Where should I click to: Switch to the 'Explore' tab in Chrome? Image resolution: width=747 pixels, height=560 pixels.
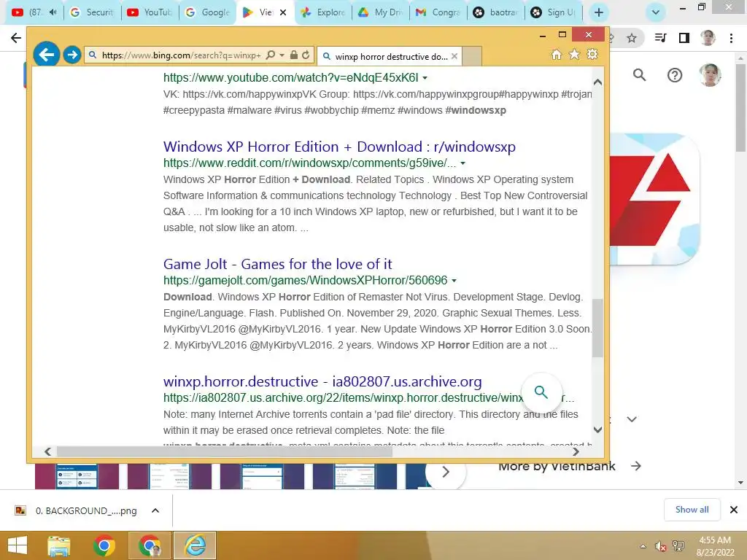pyautogui.click(x=323, y=12)
